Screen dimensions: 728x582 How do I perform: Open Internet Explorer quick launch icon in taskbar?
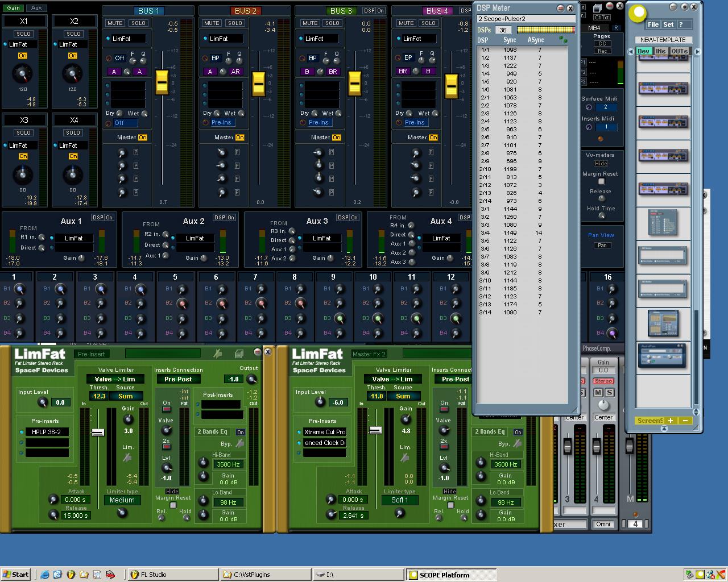point(44,575)
